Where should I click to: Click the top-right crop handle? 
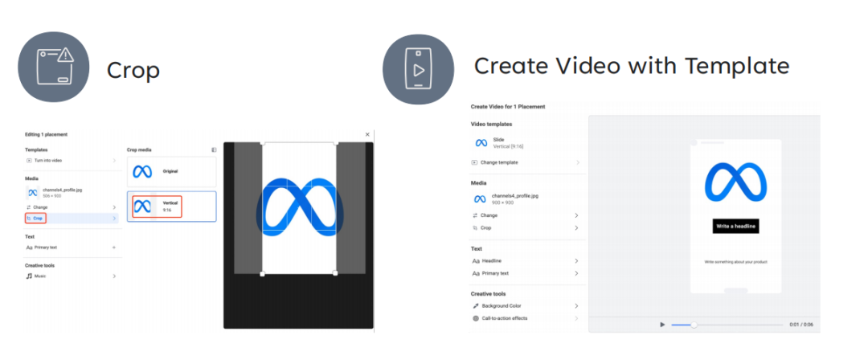pyautogui.click(x=335, y=143)
